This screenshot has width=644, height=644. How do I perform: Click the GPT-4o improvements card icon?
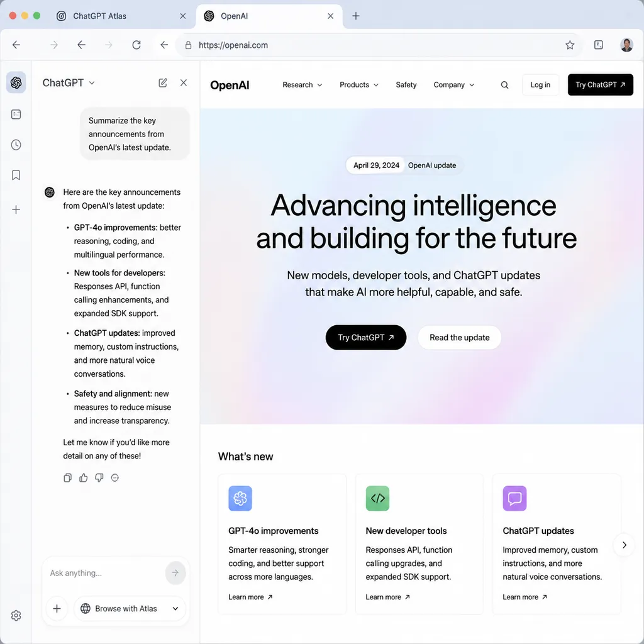point(240,498)
